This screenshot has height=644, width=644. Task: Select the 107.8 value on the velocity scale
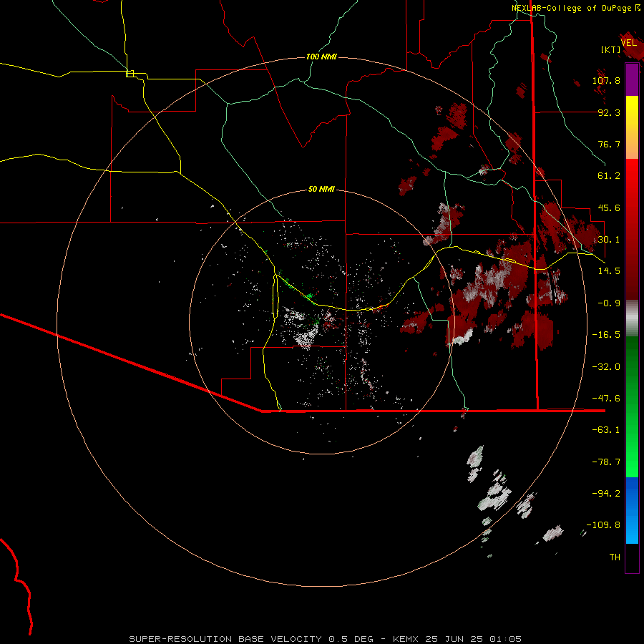(x=606, y=80)
